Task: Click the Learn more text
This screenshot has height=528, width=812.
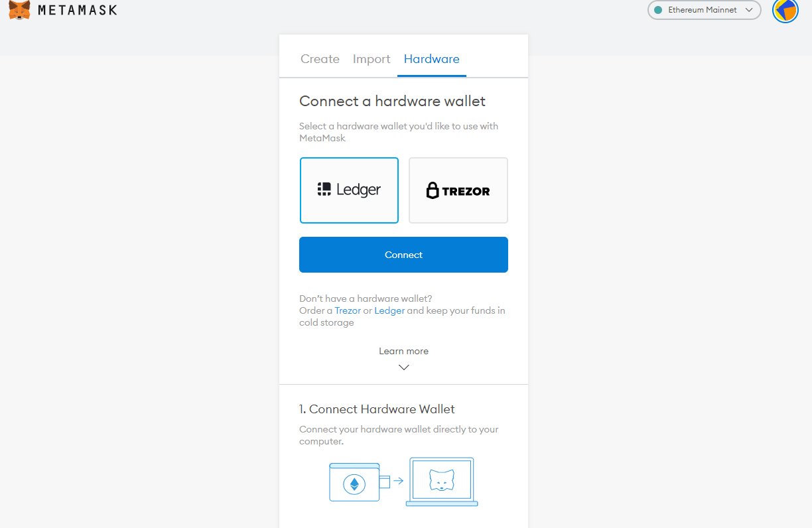Action: (403, 351)
